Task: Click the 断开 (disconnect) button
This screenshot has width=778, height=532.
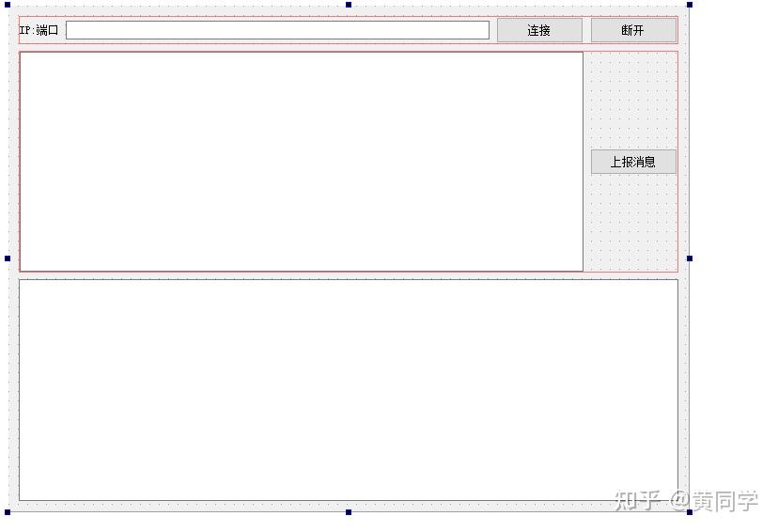Action: coord(633,30)
